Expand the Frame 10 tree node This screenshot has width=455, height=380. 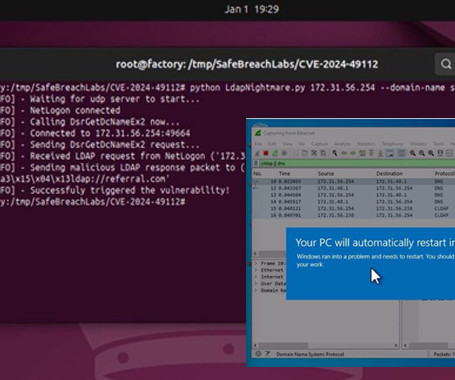click(256, 263)
